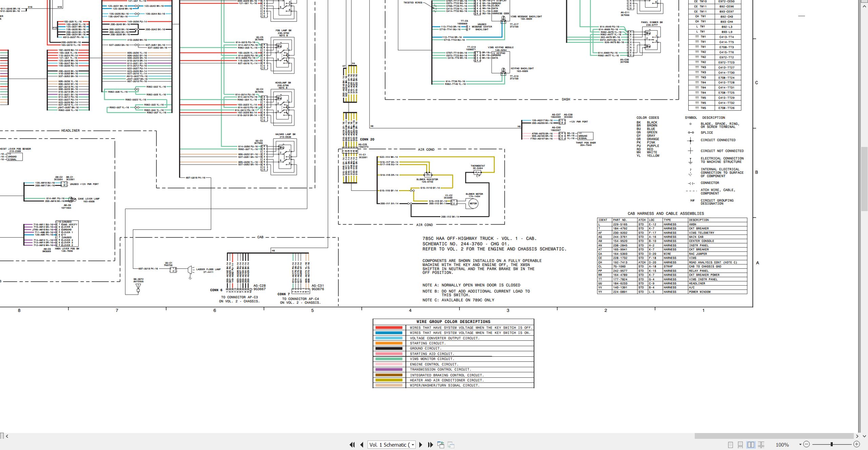The image size is (868, 450).
Task: Go to the next page
Action: coord(421,445)
